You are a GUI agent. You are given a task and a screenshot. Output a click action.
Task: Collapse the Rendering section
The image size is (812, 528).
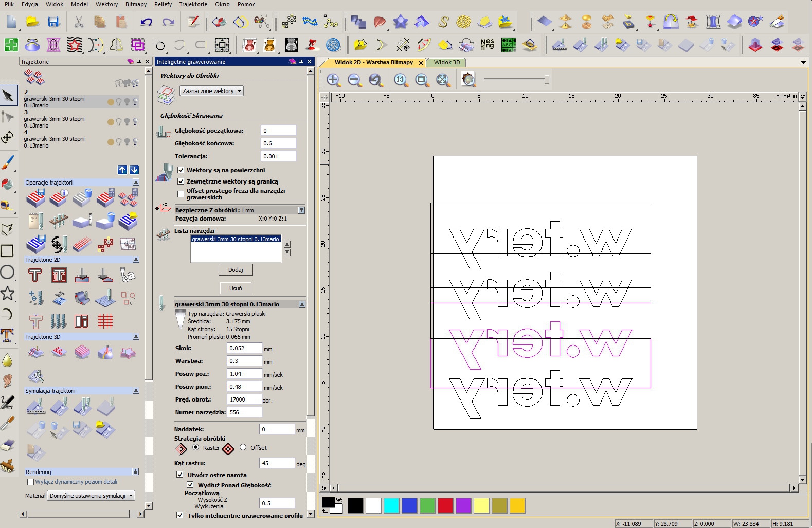click(x=136, y=472)
